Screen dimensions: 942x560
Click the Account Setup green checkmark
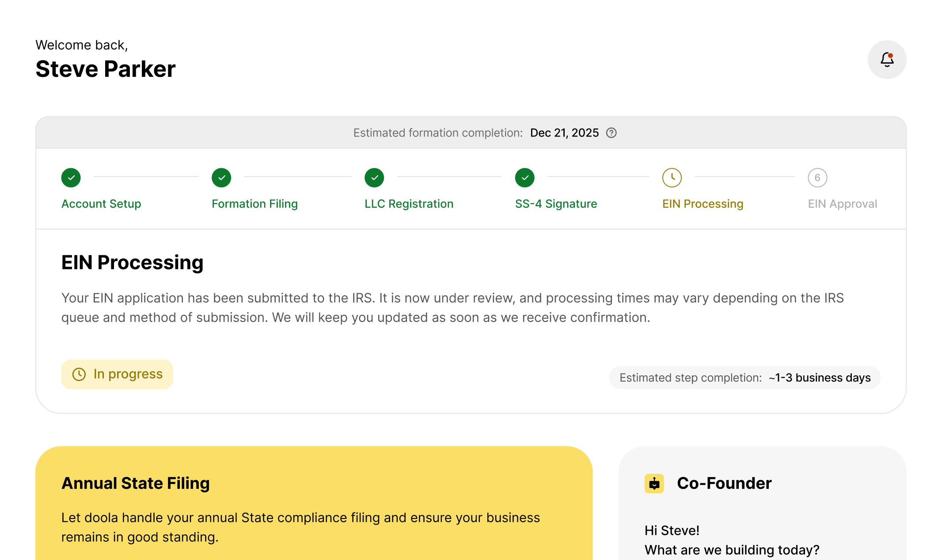coord(71,178)
